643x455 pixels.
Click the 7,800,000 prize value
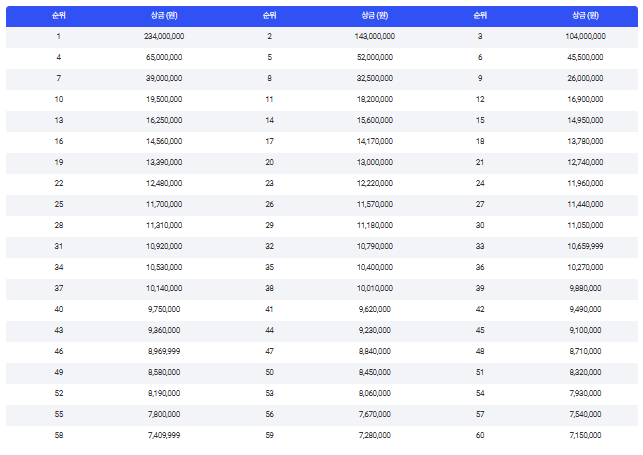point(164,414)
